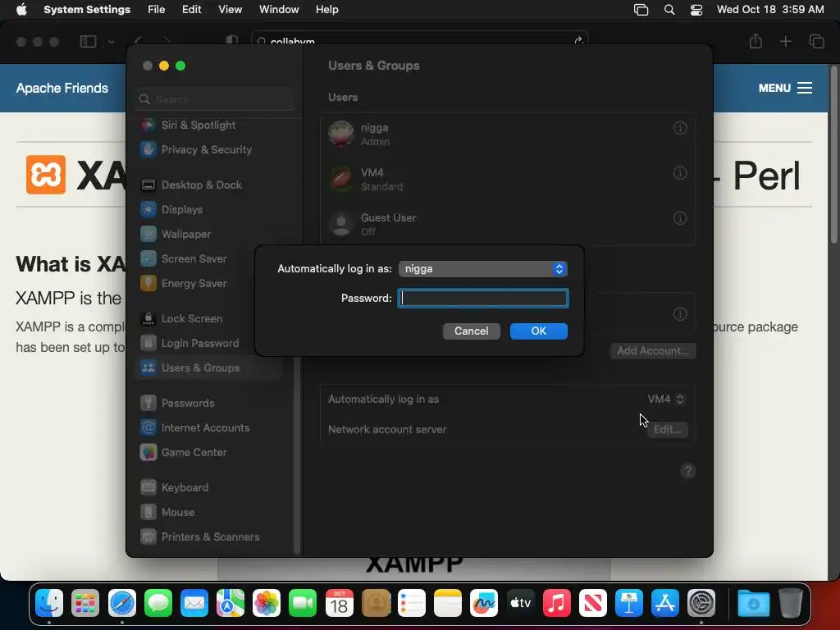Open the Apple menu
This screenshot has width=840, height=630.
coord(21,10)
